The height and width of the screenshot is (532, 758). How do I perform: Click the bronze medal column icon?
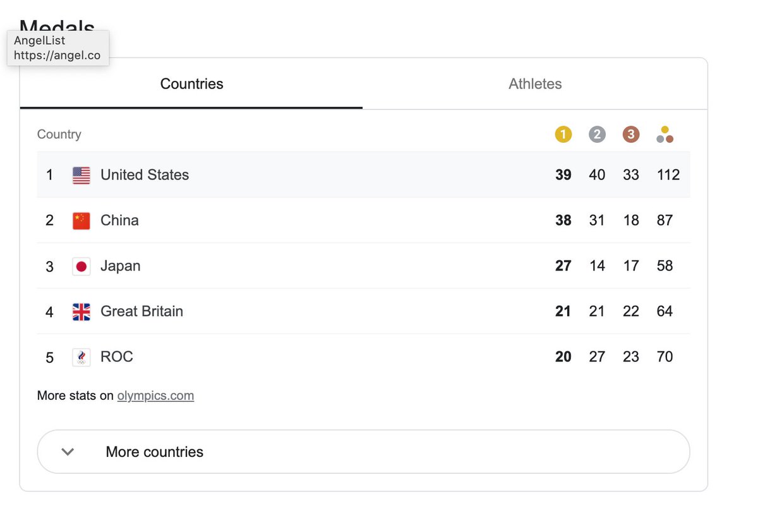pos(630,134)
